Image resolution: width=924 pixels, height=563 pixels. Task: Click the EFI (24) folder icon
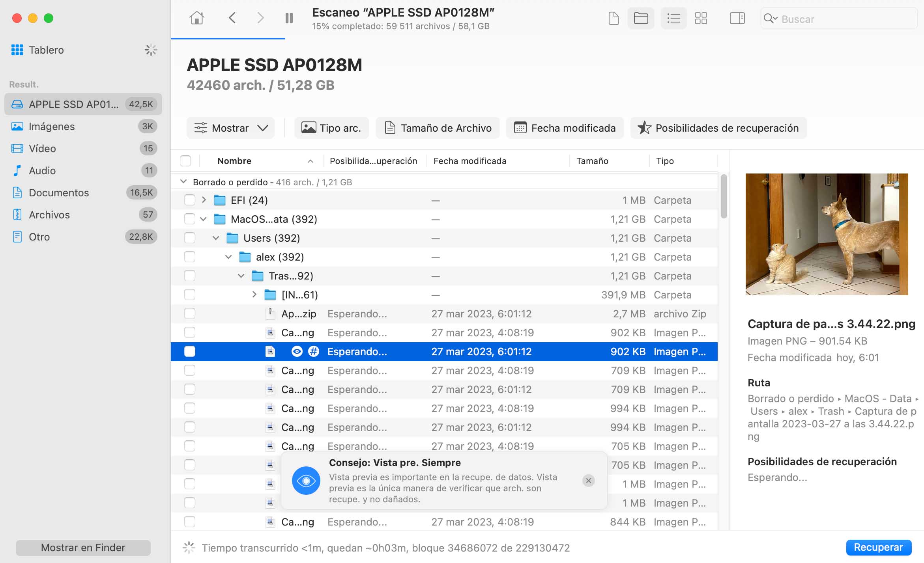(x=219, y=200)
